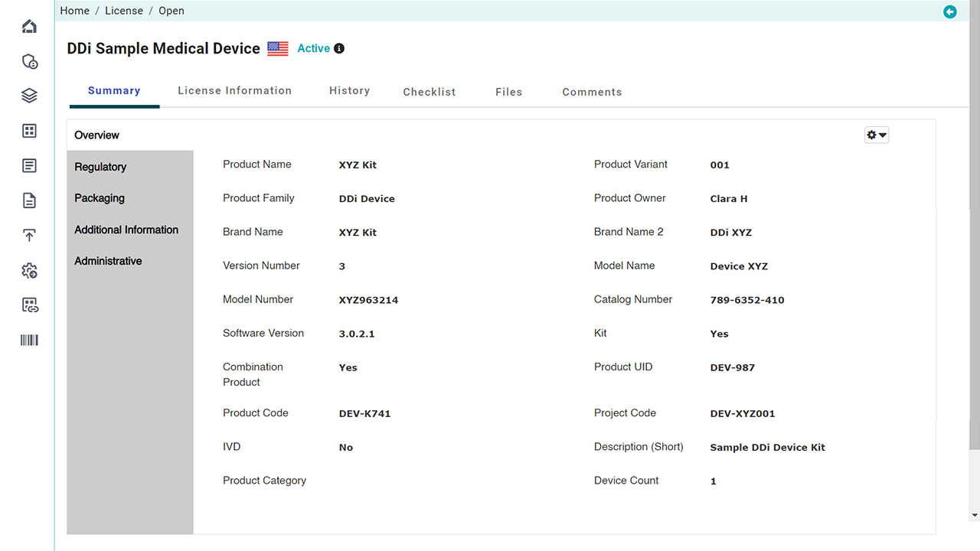
Task: Switch to the License Information tab
Action: coord(234,90)
